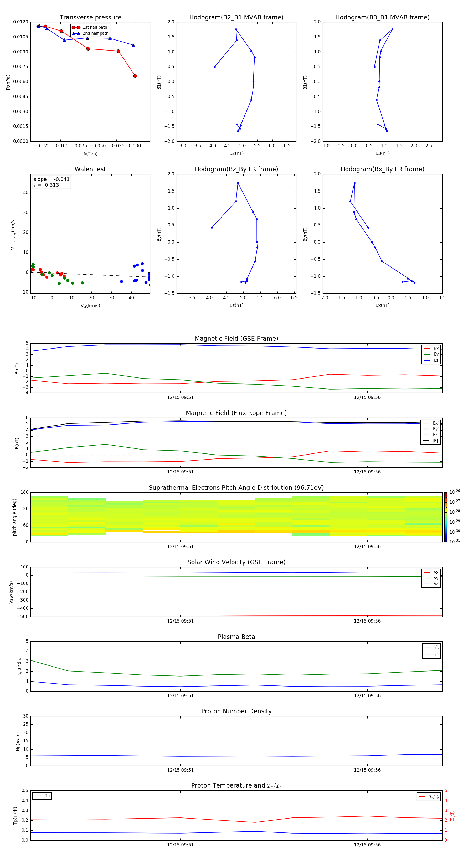Click the Hodogram(B2_B1 MVAB frame) title

[236, 17]
